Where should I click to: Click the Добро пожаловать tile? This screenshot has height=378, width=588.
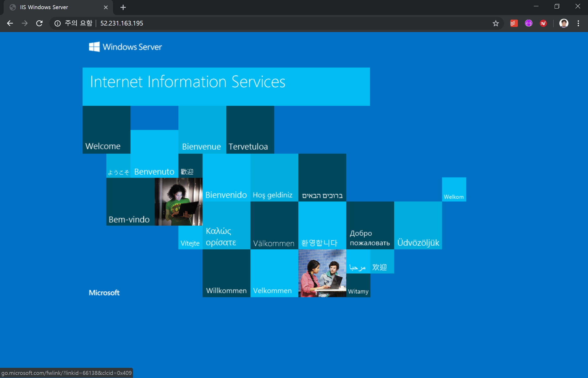coord(370,225)
